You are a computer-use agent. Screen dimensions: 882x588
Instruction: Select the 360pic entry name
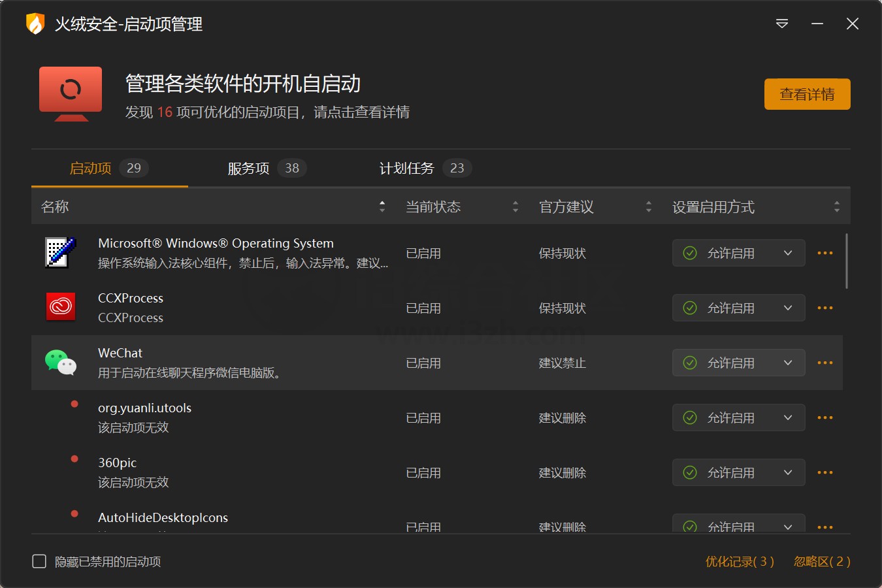coord(117,463)
